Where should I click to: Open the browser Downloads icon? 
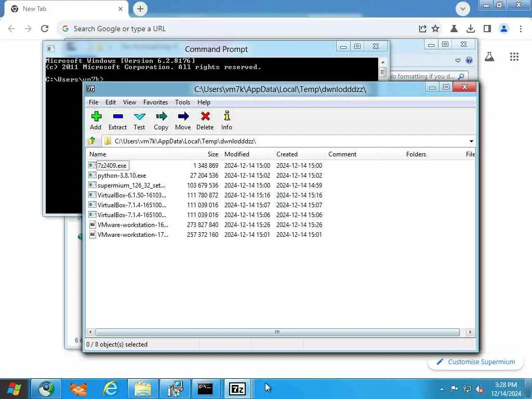(471, 29)
